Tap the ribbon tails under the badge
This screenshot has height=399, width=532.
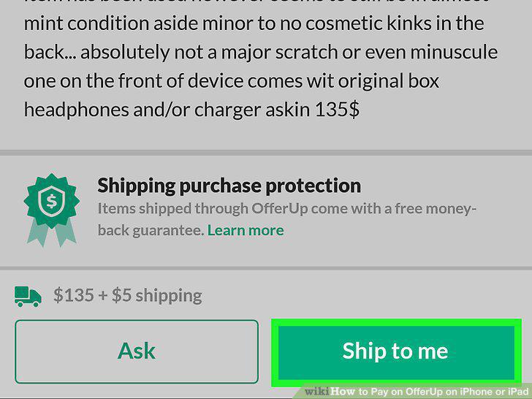52,234
